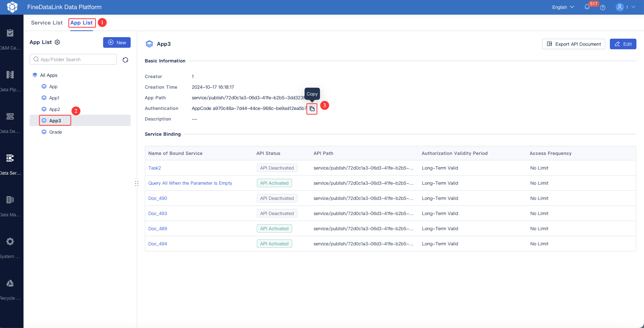Click the Access Frequency column header

[550, 153]
